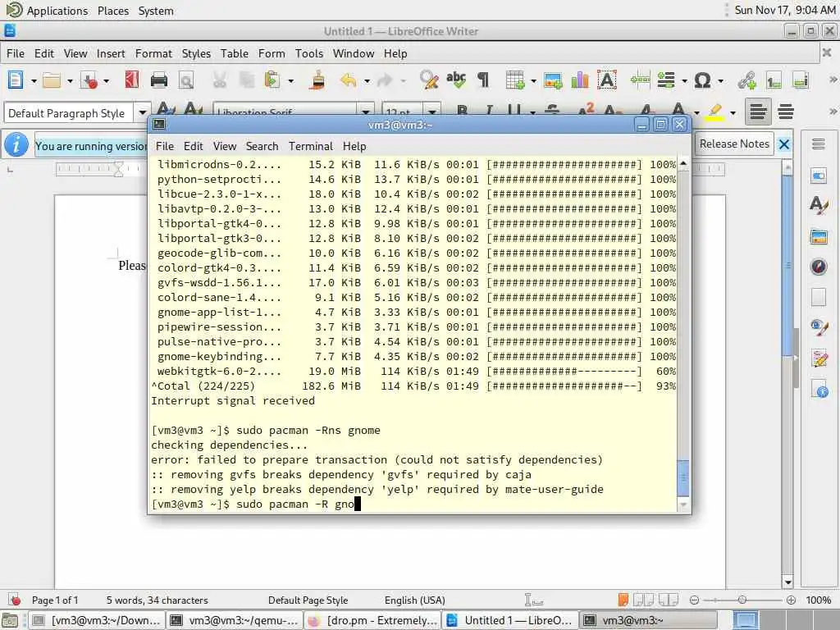Click the Undo arrow icon

349,80
